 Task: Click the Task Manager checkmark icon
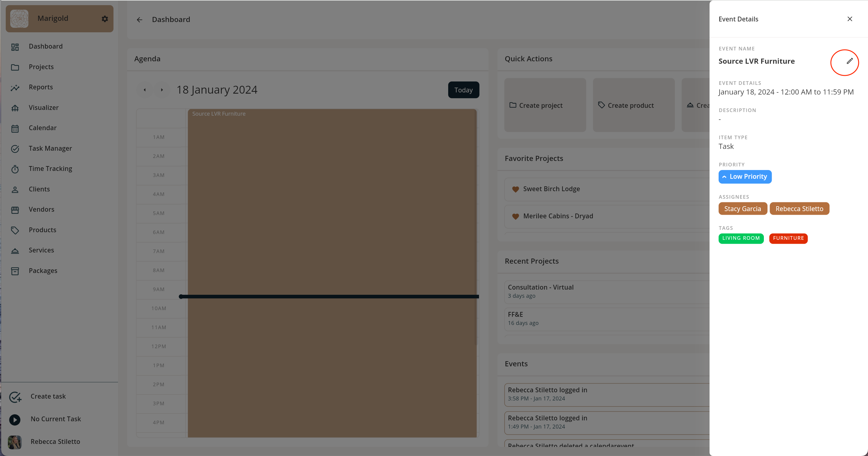tap(15, 149)
